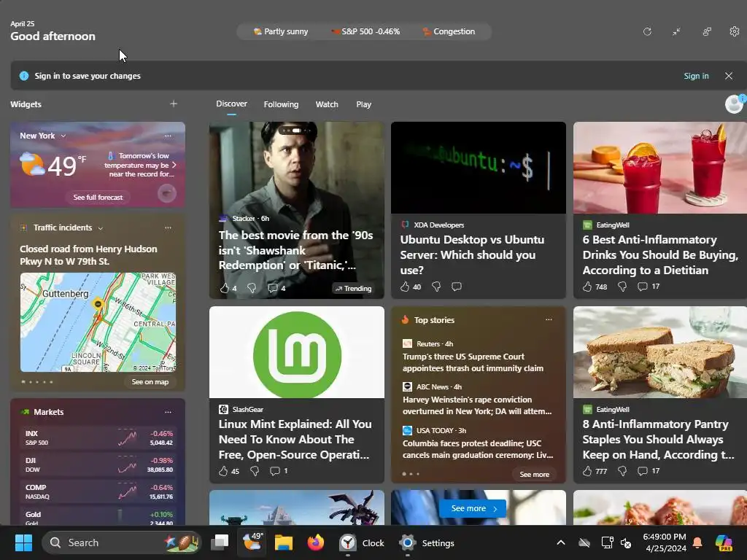Click the S&P 500 -0.46% pill

click(366, 31)
